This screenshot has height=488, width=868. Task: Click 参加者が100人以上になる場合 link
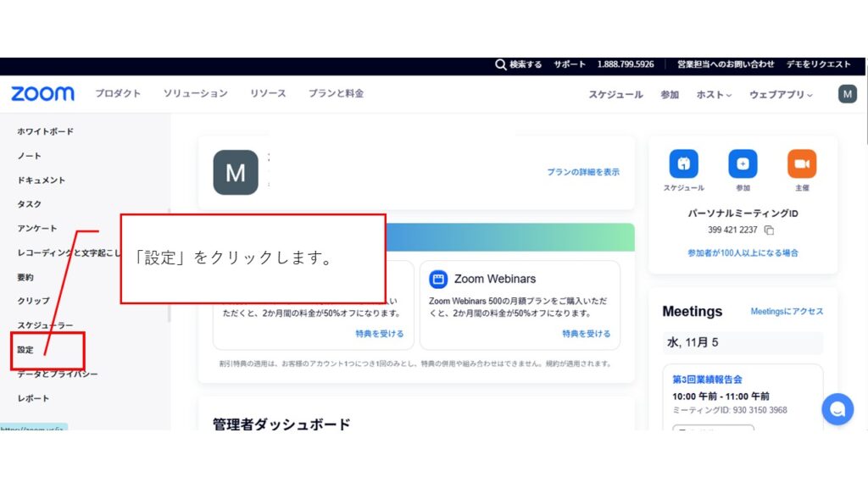coord(743,252)
